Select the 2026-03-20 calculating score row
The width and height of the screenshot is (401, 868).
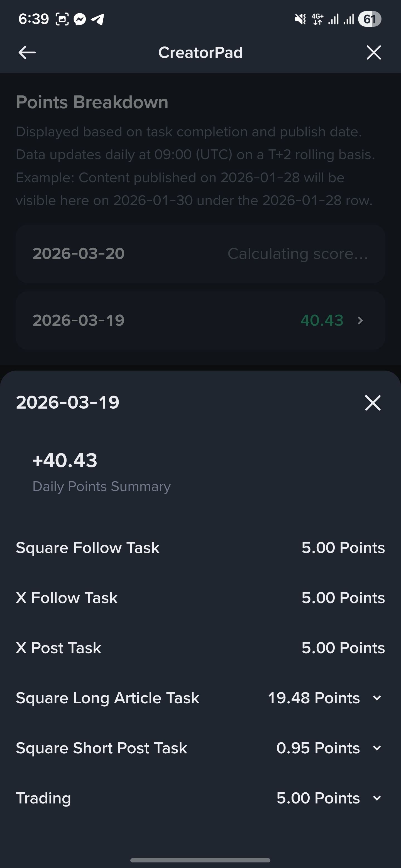200,253
